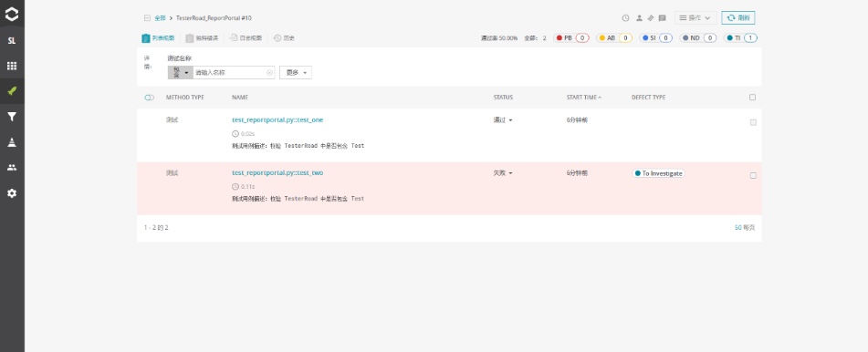
Task: Click the launch owner person icon
Action: coord(639,17)
